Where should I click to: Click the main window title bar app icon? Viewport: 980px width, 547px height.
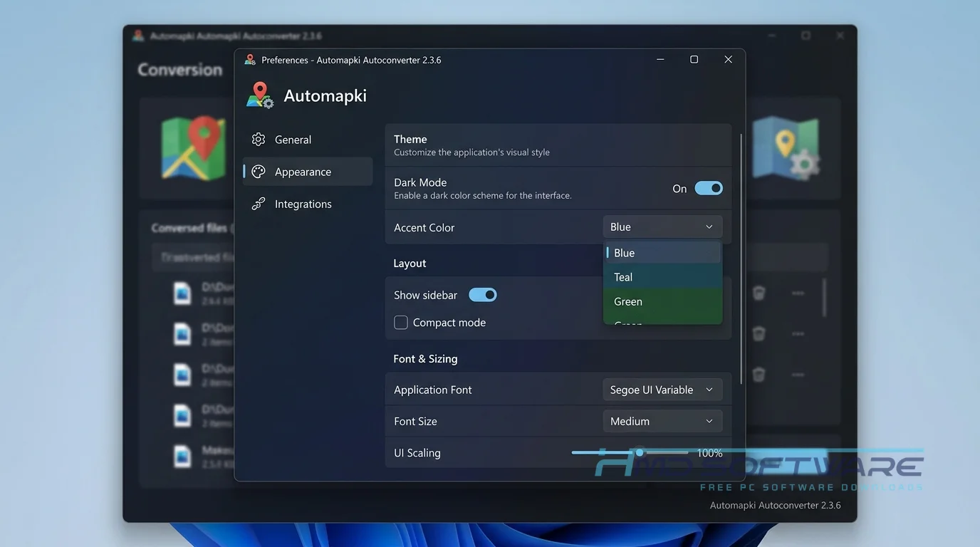pyautogui.click(x=138, y=36)
